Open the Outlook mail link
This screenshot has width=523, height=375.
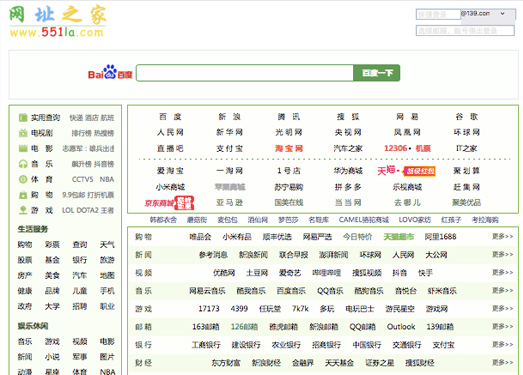tap(401, 327)
